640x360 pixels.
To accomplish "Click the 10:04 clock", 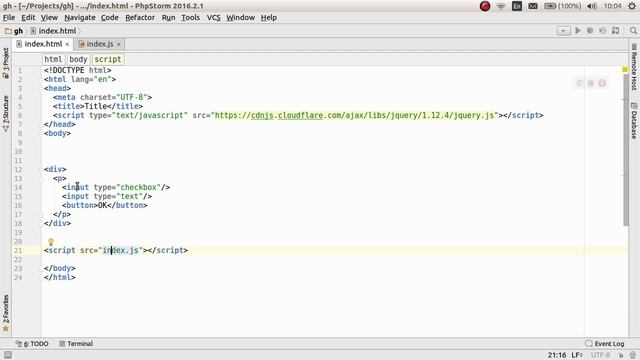I will (612, 6).
